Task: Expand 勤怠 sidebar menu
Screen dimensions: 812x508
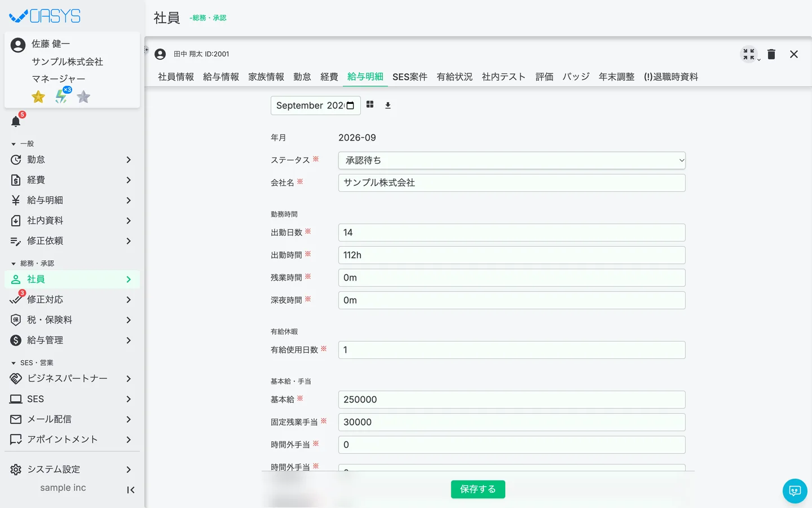Action: (x=72, y=160)
